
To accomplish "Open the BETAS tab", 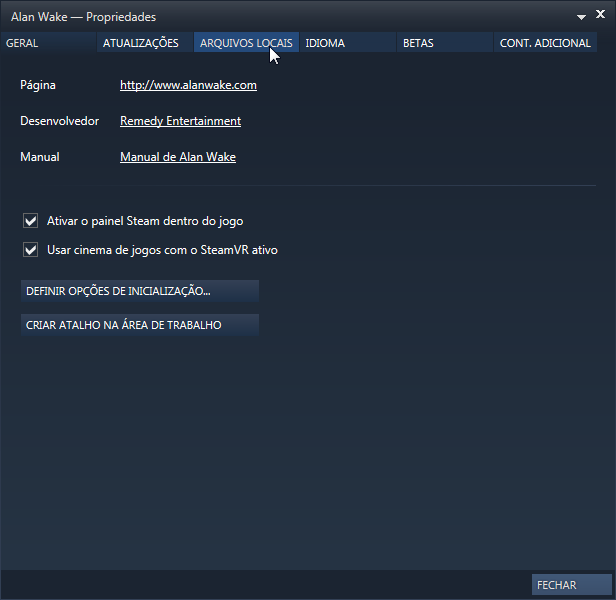I will pyautogui.click(x=445, y=42).
